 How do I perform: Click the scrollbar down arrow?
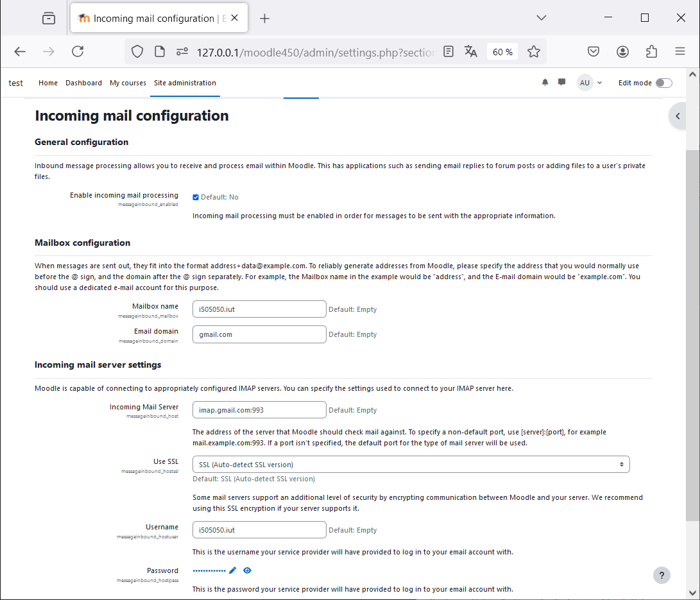[692, 594]
